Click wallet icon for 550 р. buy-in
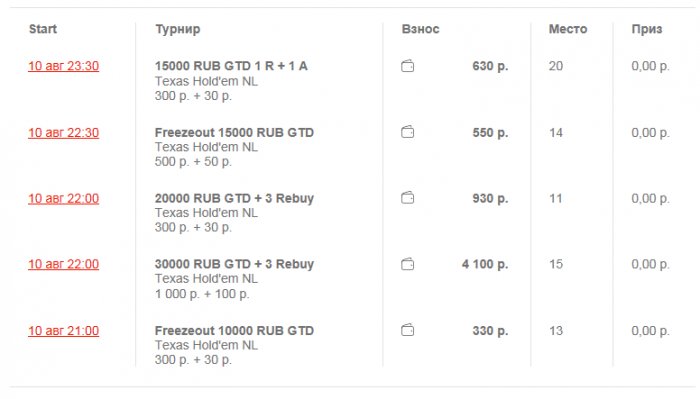This screenshot has height=399, width=700. [407, 132]
